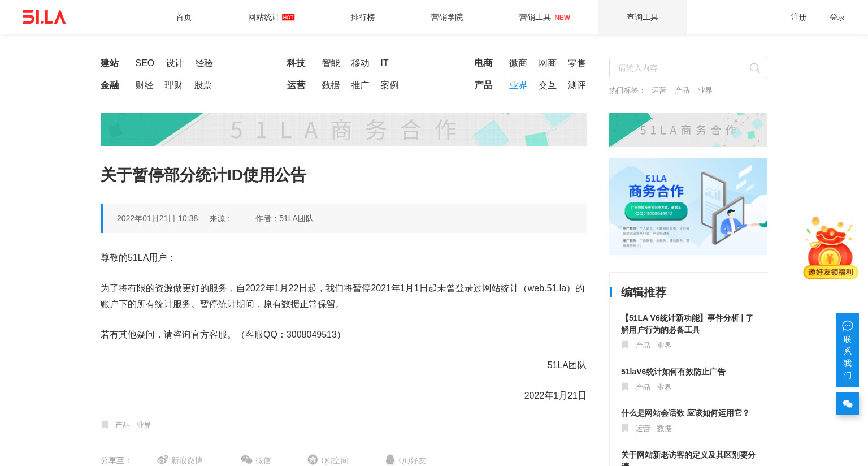Open 数据 under 运营
Viewport: 868px width, 466px height.
331,85
